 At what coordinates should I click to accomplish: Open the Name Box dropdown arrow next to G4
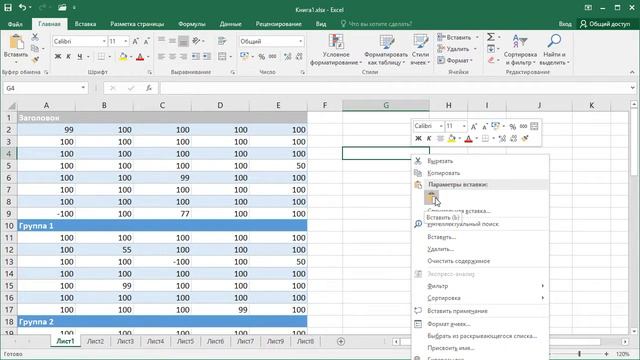[83, 88]
